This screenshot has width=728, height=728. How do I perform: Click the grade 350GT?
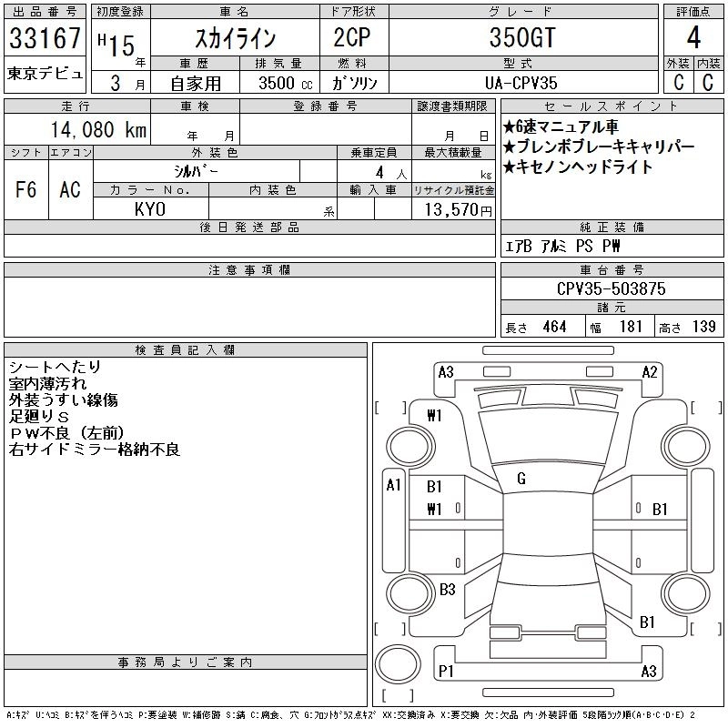(x=522, y=37)
